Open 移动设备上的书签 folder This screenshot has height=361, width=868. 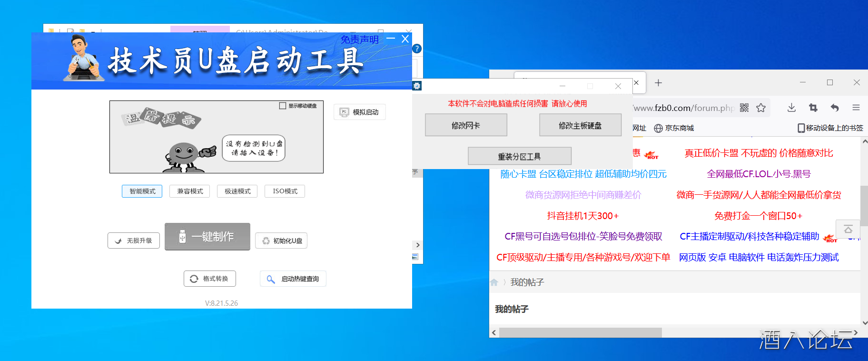coord(830,128)
